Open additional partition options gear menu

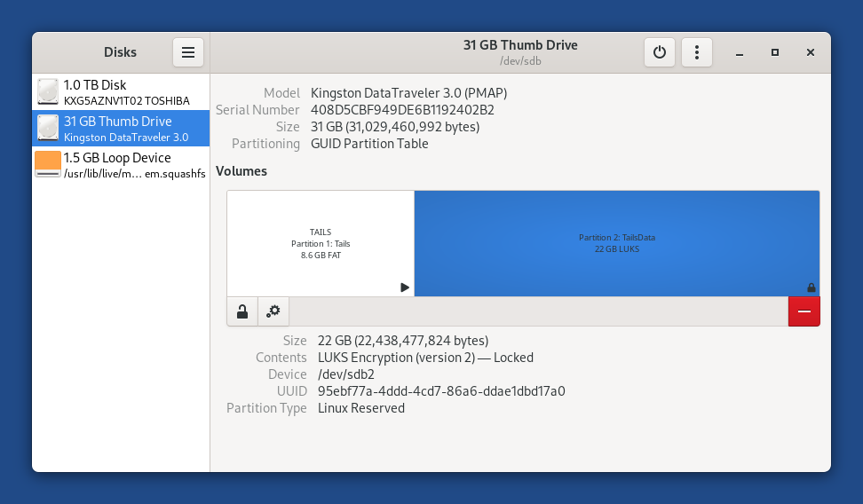pyautogui.click(x=273, y=311)
